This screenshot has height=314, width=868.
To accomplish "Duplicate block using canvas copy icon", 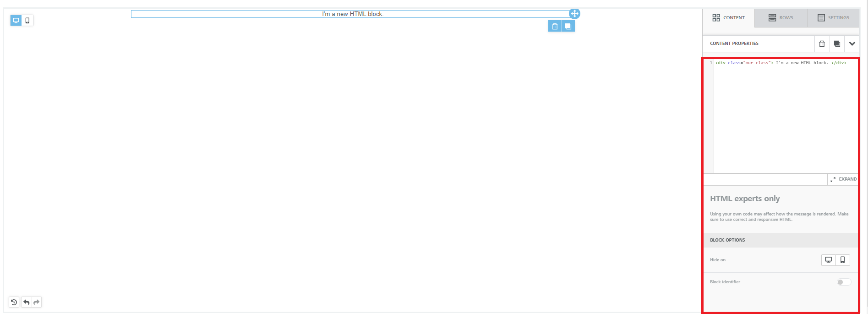I will [568, 26].
